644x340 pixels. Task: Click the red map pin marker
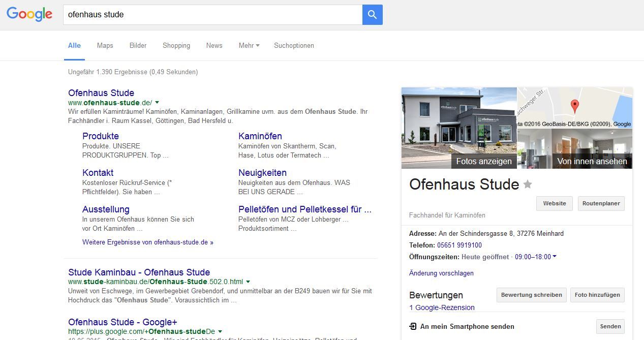pyautogui.click(x=575, y=106)
